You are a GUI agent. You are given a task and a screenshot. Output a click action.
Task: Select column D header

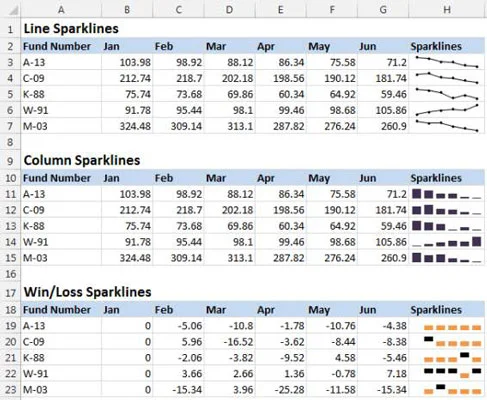(229, 10)
